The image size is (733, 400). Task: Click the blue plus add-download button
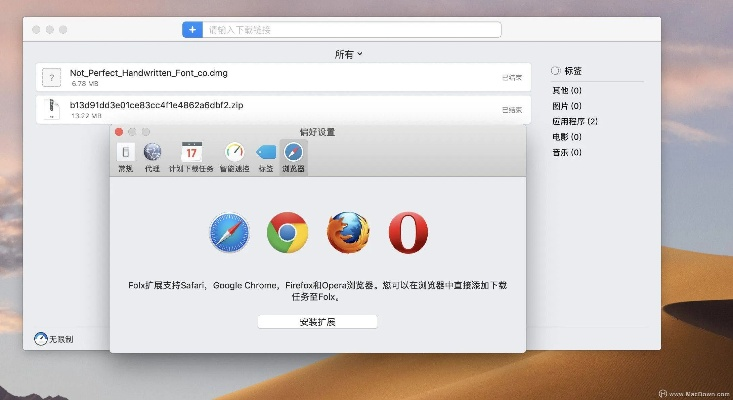click(x=192, y=30)
